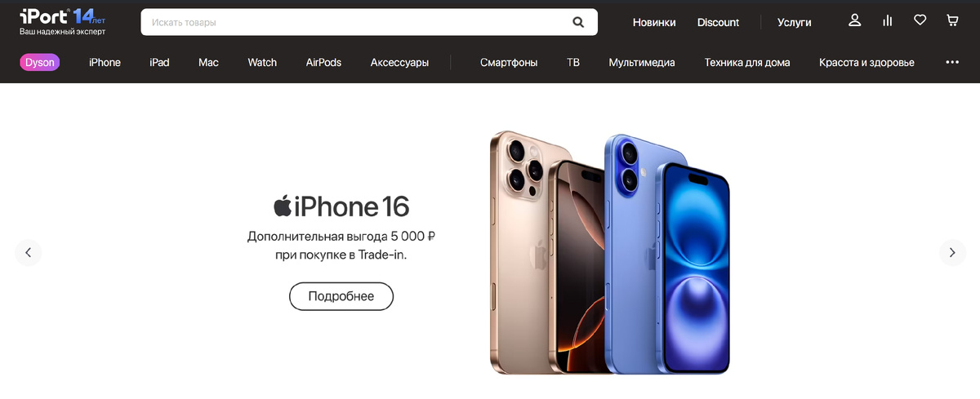This screenshot has height=399, width=980.
Task: Open the Новинки link
Action: click(654, 22)
